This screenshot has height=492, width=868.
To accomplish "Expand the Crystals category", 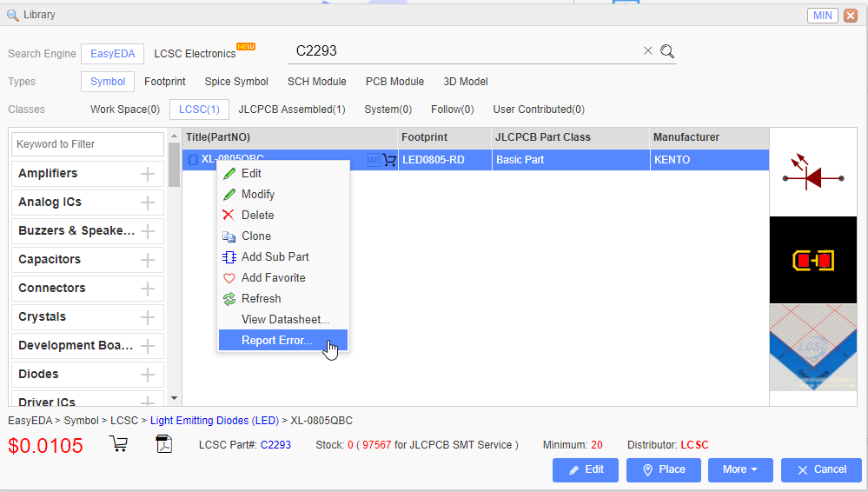I will tap(147, 317).
